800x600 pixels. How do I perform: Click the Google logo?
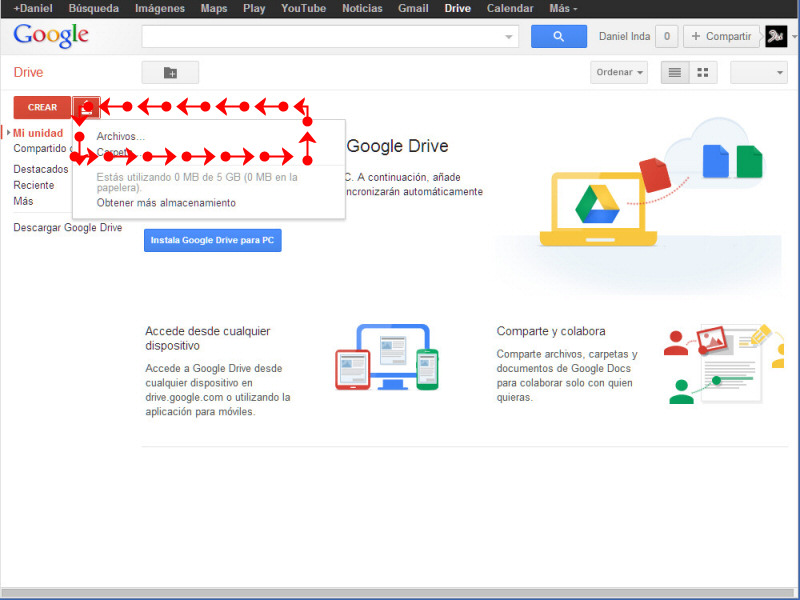point(51,36)
